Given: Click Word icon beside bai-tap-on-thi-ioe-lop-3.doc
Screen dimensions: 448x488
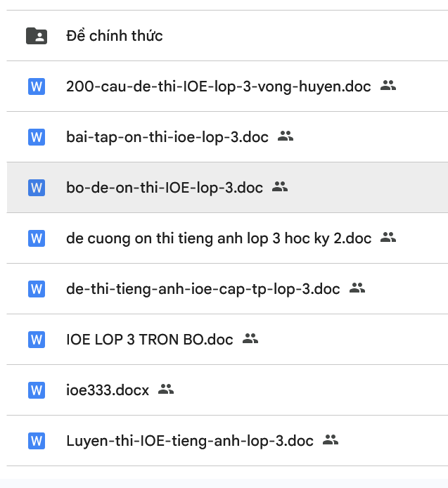Looking at the screenshot, I should (x=36, y=137).
